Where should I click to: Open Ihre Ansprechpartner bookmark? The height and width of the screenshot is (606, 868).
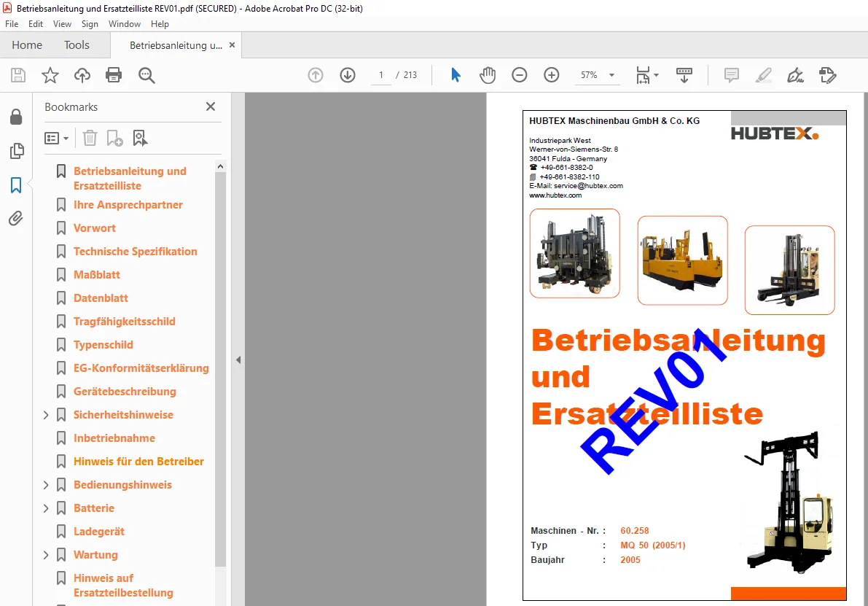(128, 205)
